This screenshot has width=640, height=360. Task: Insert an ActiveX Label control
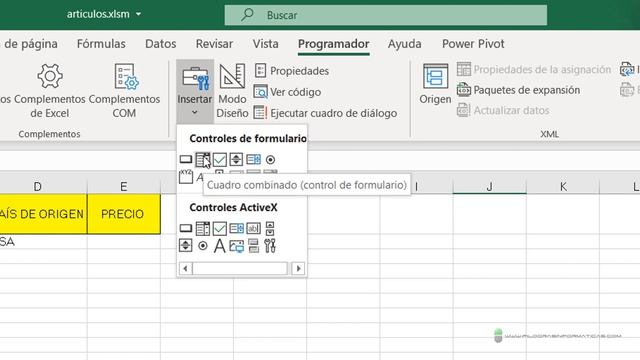click(220, 246)
